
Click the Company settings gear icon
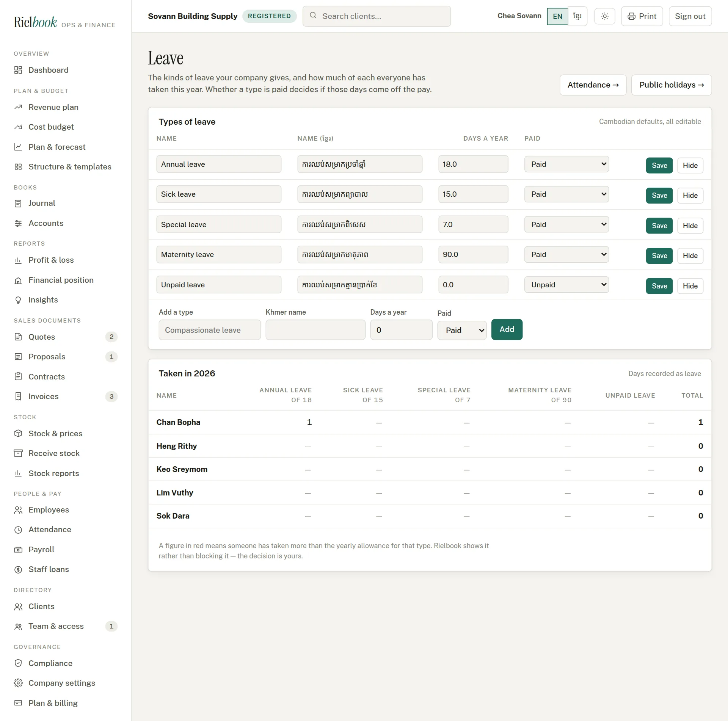pyautogui.click(x=18, y=683)
